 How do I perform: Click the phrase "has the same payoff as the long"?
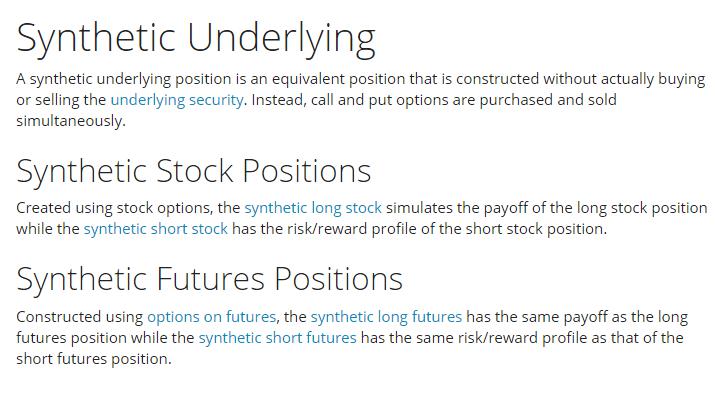tap(577, 317)
